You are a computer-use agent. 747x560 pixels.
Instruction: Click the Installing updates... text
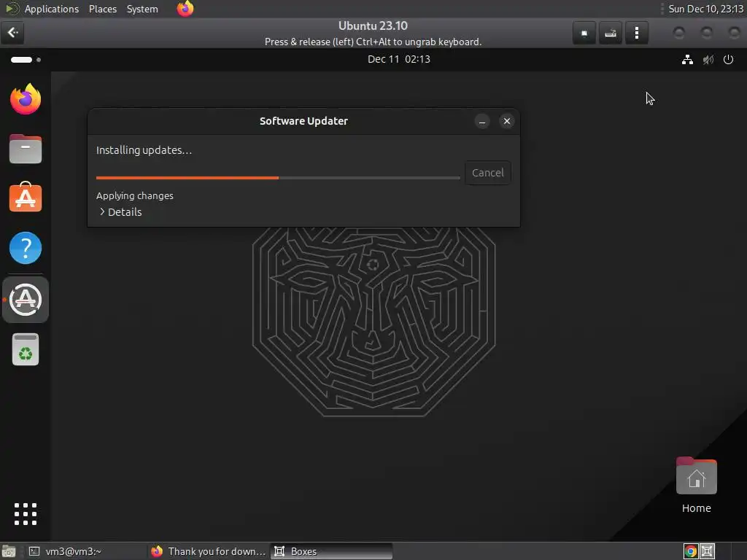(x=144, y=150)
